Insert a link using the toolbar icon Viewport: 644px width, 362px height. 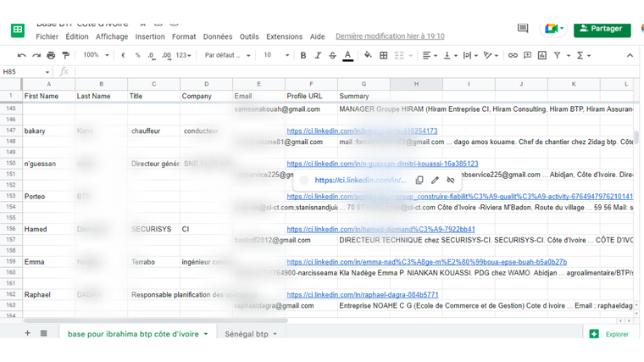[513, 55]
